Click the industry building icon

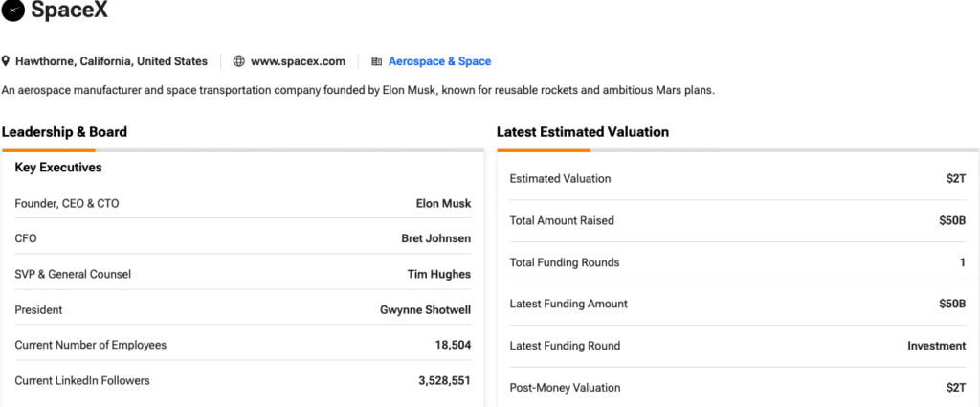(376, 61)
